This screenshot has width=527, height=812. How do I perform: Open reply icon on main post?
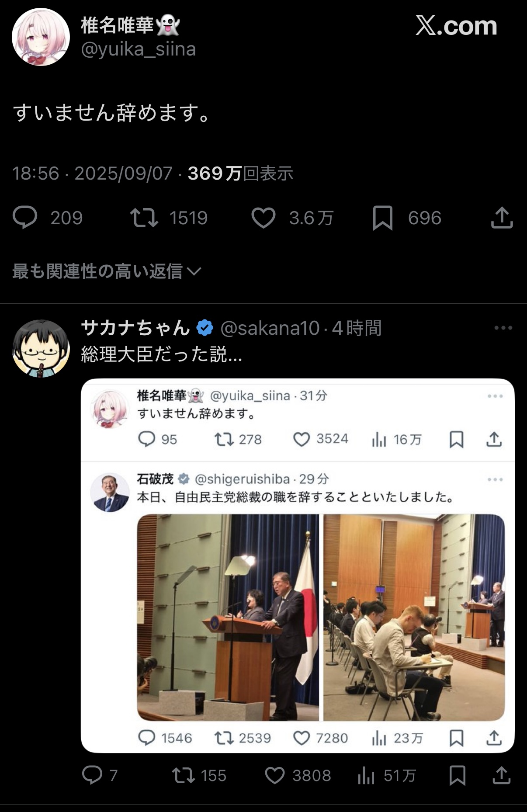(x=25, y=218)
